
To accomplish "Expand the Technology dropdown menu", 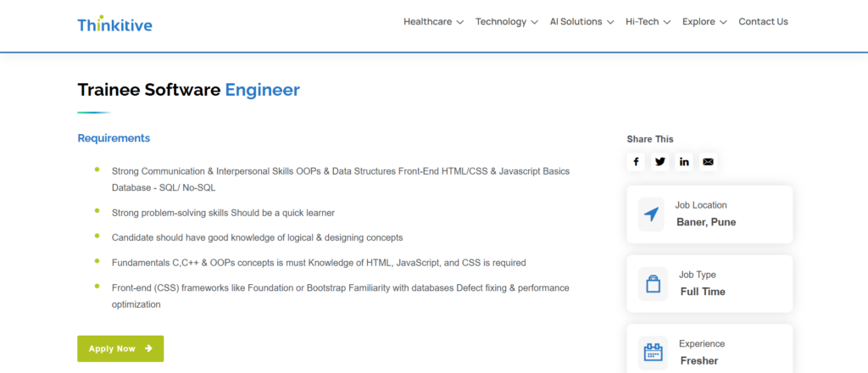I will (506, 22).
